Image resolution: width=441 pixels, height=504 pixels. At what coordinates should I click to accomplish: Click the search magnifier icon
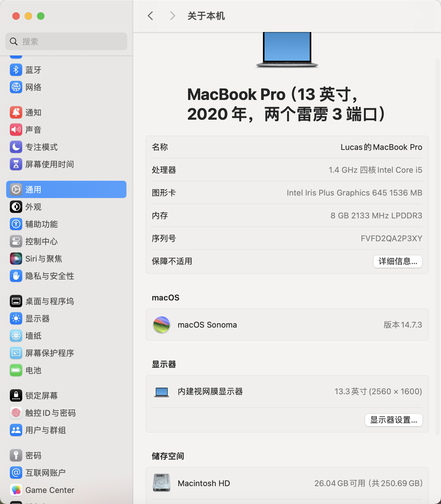(x=14, y=41)
